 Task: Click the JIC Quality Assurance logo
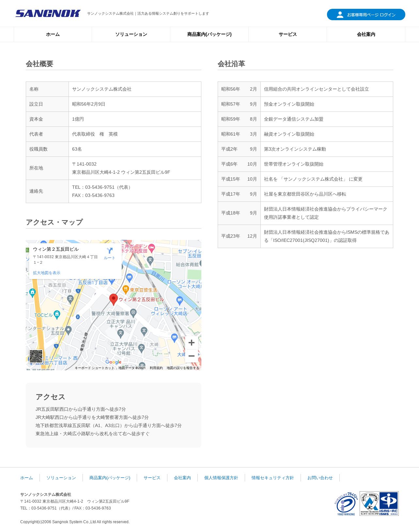coord(370,504)
